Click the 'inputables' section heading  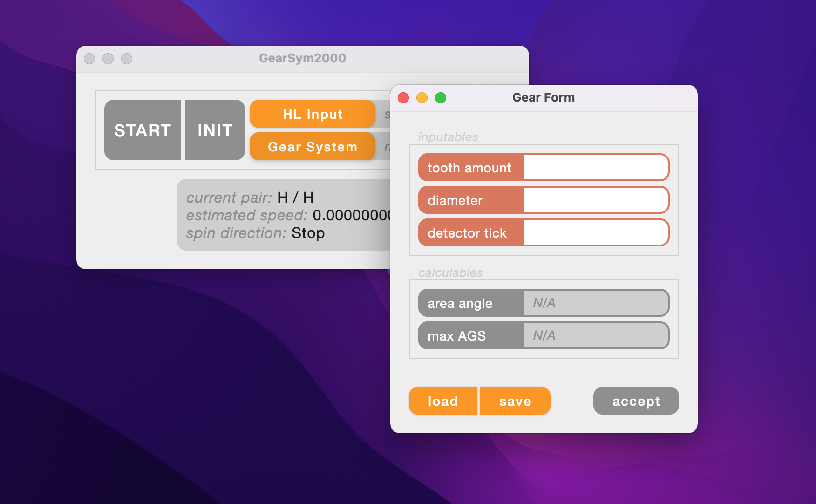click(x=448, y=137)
